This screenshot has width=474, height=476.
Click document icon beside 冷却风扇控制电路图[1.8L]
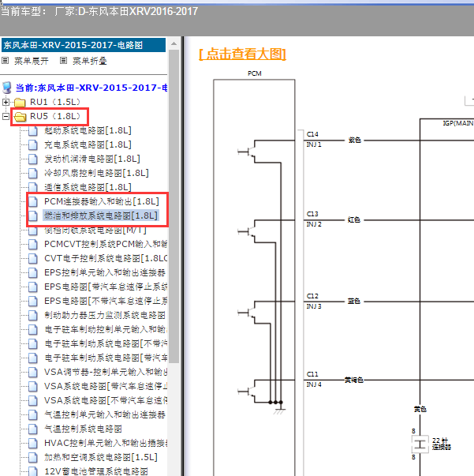(33, 174)
